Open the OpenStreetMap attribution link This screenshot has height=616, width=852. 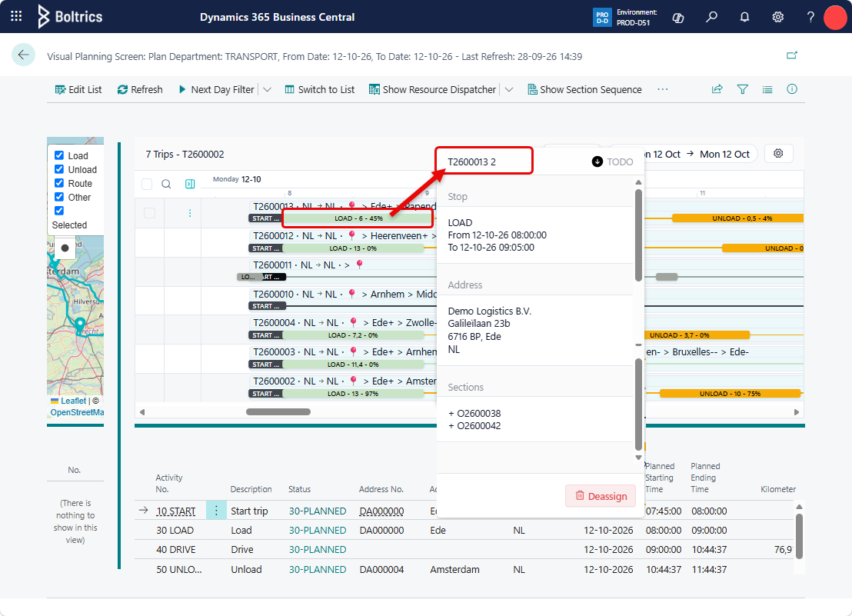tap(77, 412)
